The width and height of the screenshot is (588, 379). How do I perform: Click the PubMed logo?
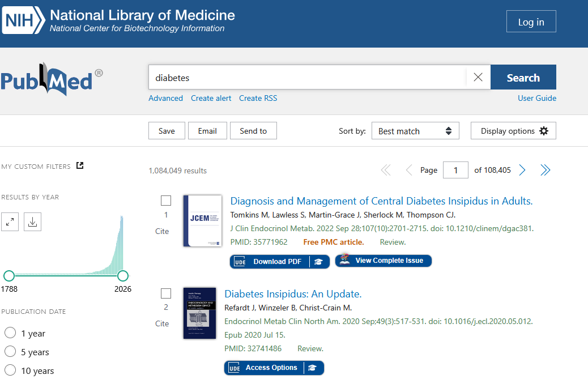[48, 78]
